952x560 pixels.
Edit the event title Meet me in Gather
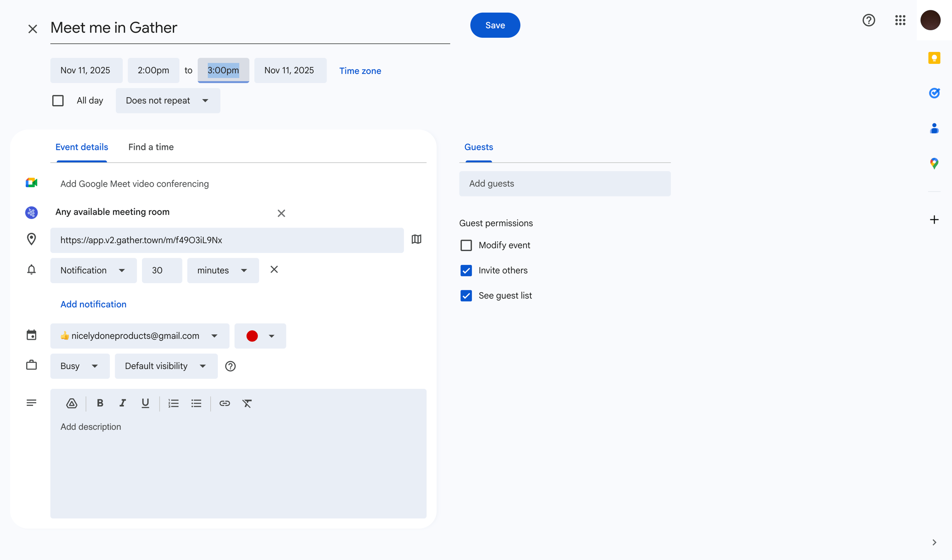coord(250,28)
